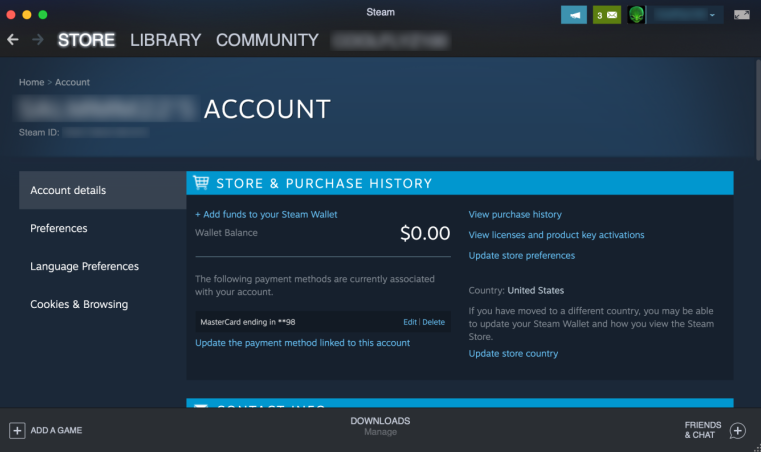Go back with the left arrow
The width and height of the screenshot is (761, 452).
[13, 40]
